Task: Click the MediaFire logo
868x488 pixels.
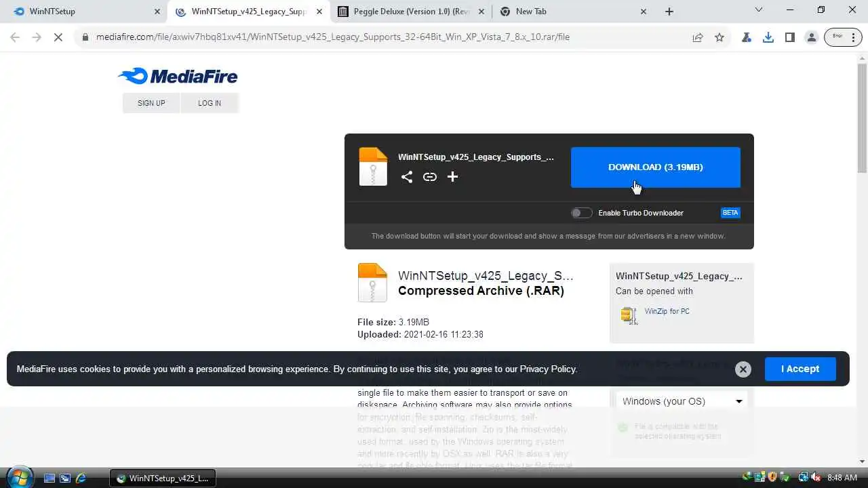Action: tap(178, 76)
